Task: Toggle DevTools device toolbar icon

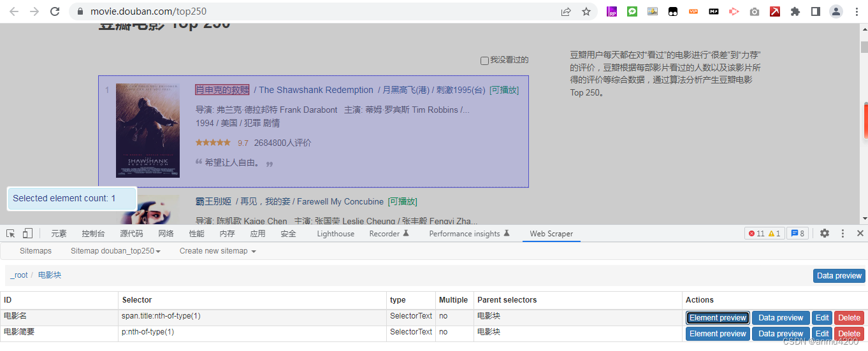Action: click(27, 233)
